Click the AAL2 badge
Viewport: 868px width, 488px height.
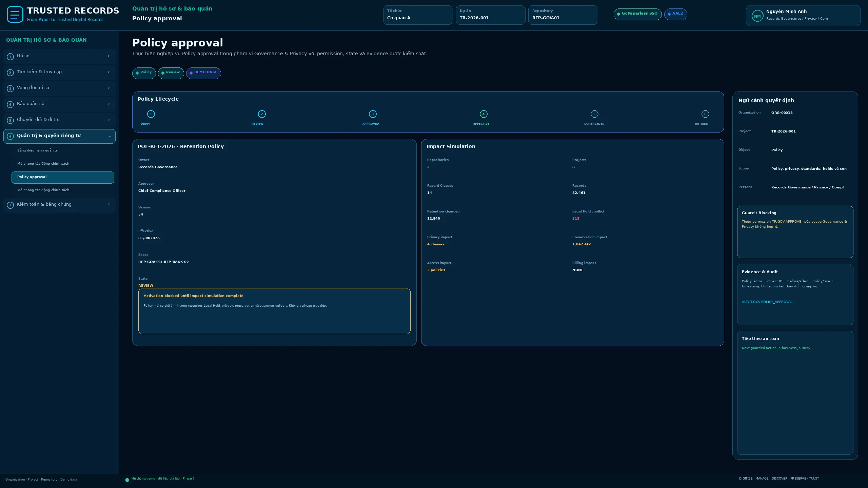(675, 14)
